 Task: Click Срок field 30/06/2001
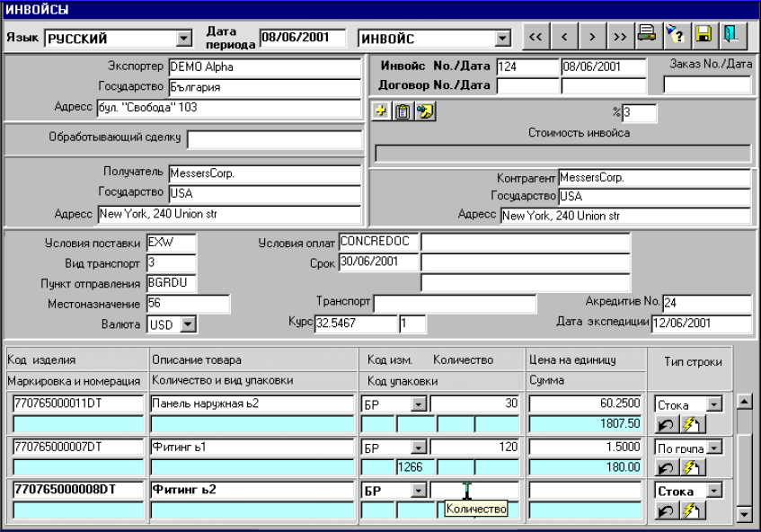point(378,262)
